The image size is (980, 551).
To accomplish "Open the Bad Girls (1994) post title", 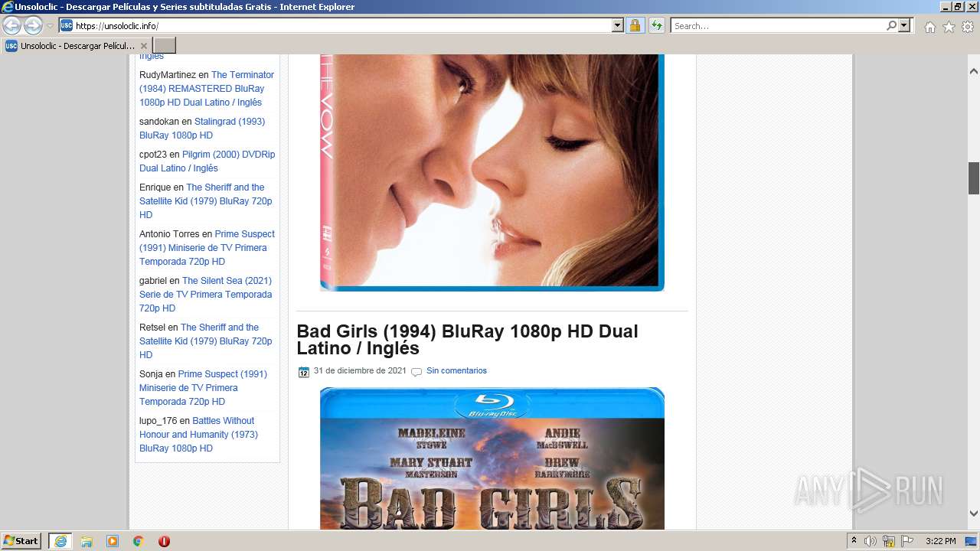I will (x=467, y=340).
